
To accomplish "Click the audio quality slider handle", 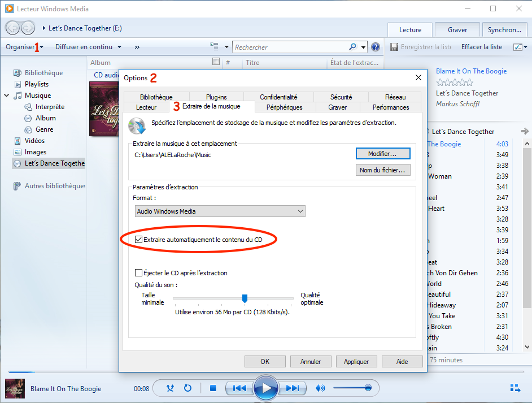I will [x=245, y=298].
